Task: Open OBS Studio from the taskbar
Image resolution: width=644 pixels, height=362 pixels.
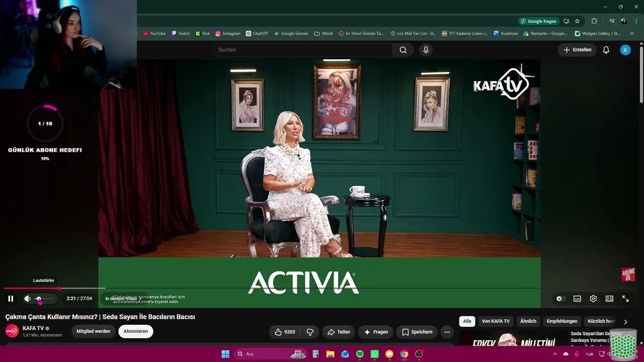Action: click(419, 354)
